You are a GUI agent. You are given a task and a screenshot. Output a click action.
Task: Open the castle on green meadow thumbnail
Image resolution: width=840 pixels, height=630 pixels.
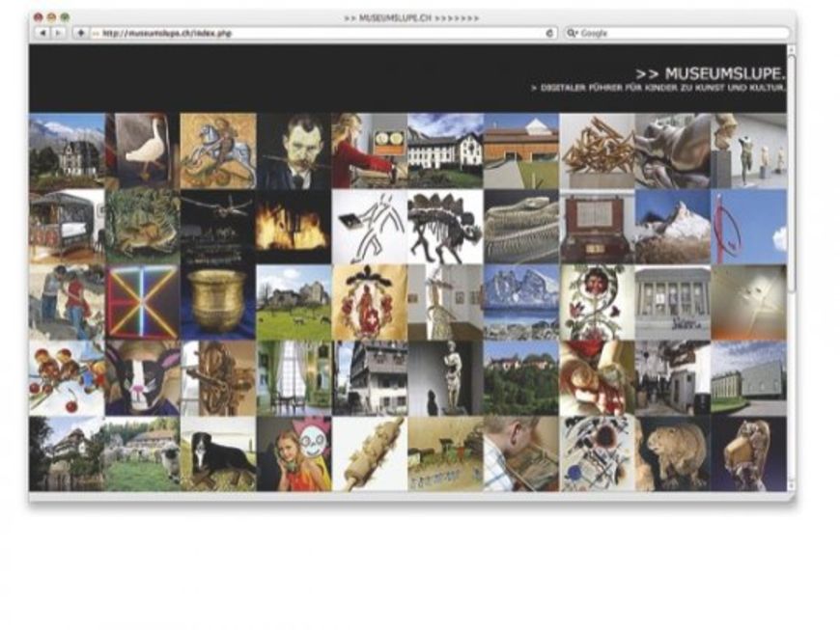pos(294,302)
